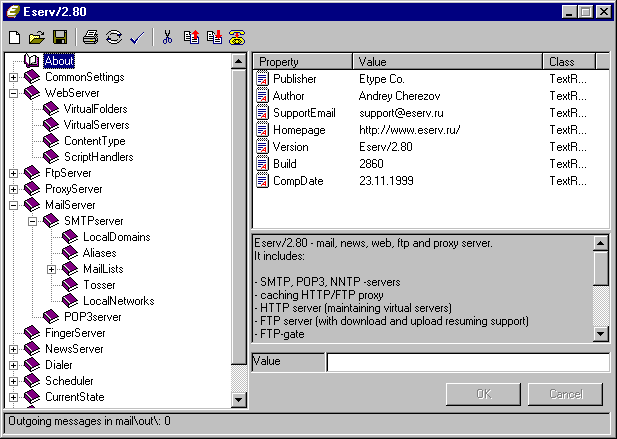The height and width of the screenshot is (439, 617).
Task: Select the LocalDomains tree item
Action: pos(116,237)
